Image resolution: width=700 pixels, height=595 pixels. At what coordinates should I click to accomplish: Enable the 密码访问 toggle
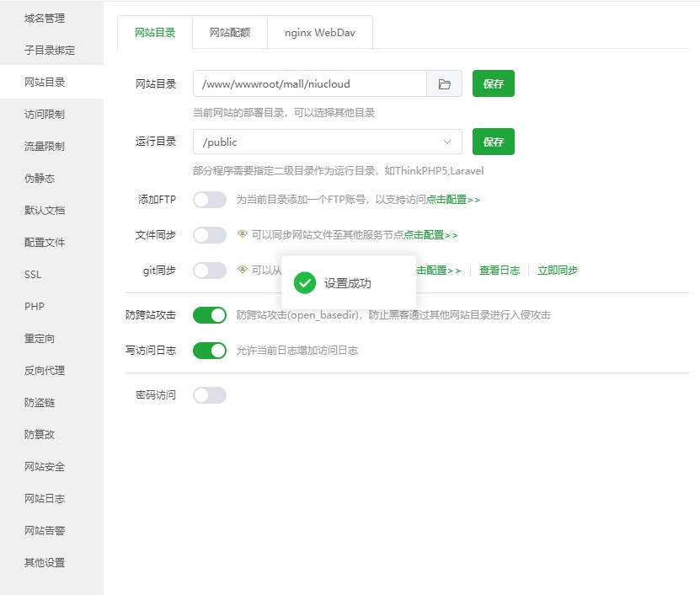(210, 394)
